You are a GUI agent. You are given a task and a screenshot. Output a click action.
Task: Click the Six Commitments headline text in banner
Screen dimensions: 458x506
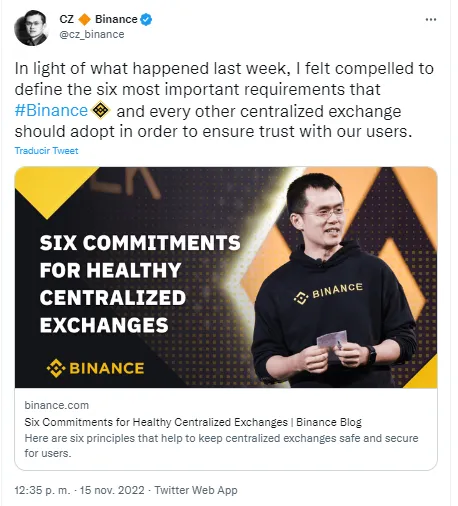click(x=140, y=284)
